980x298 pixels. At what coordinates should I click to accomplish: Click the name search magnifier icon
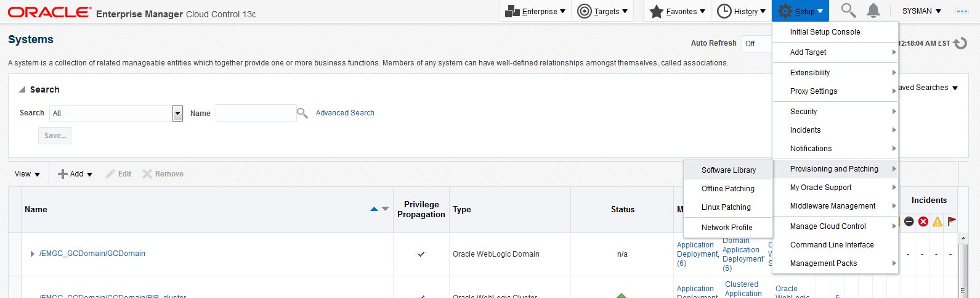tap(302, 113)
